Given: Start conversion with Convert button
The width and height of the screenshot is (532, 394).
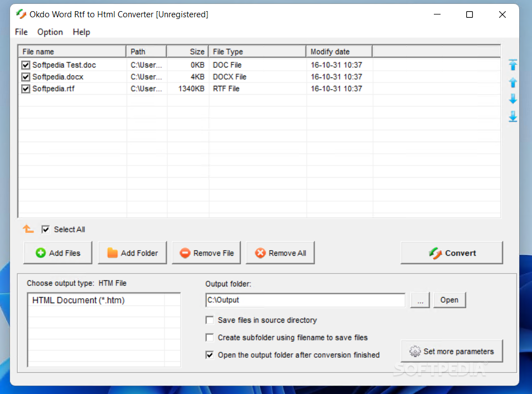Looking at the screenshot, I should 452,253.
